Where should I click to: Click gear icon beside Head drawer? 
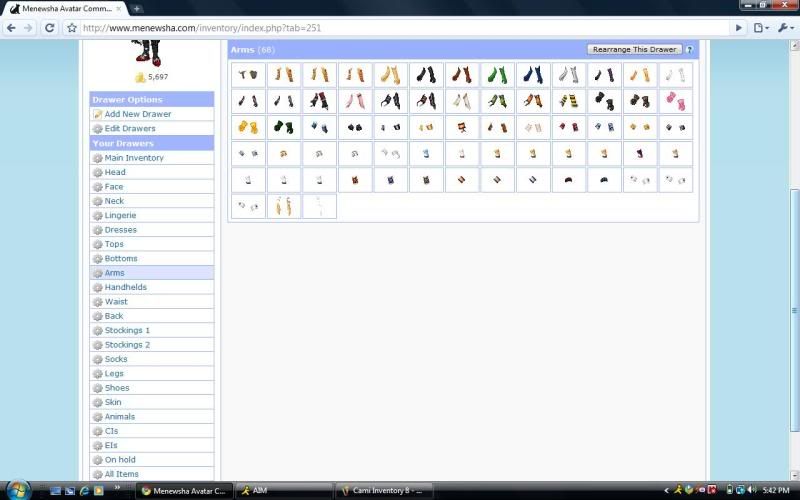(x=97, y=172)
